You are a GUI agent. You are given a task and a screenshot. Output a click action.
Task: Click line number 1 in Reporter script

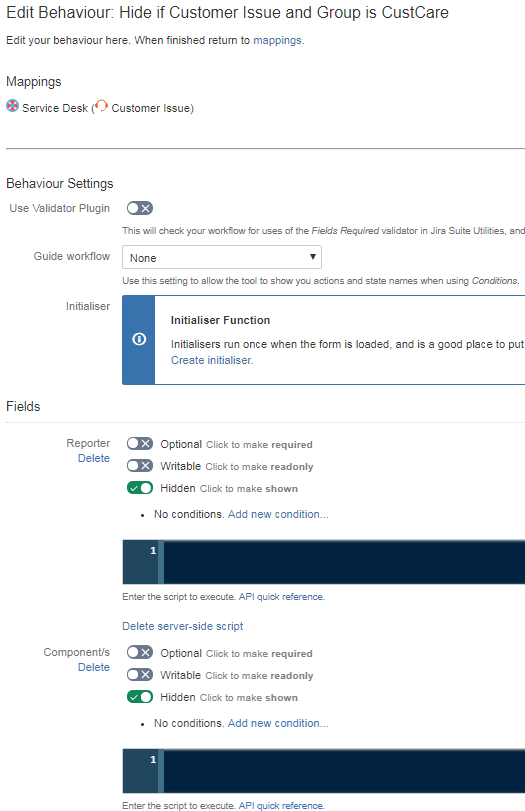coord(153,551)
